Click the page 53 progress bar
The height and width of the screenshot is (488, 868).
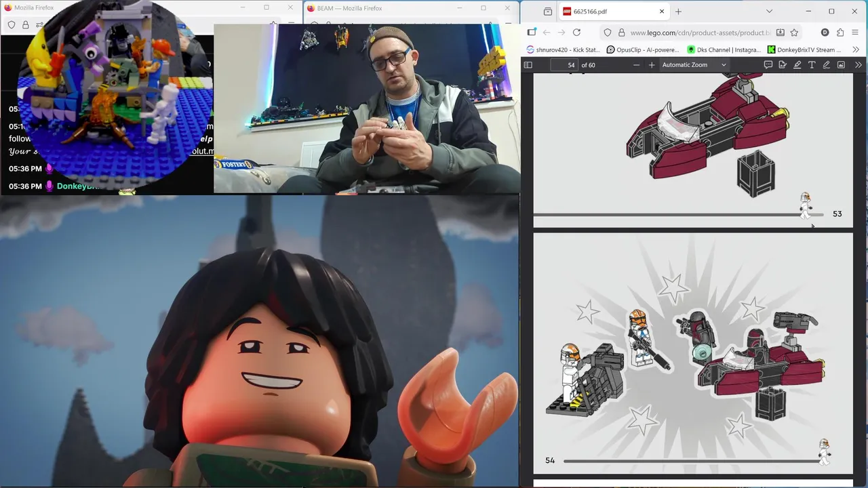click(678, 215)
